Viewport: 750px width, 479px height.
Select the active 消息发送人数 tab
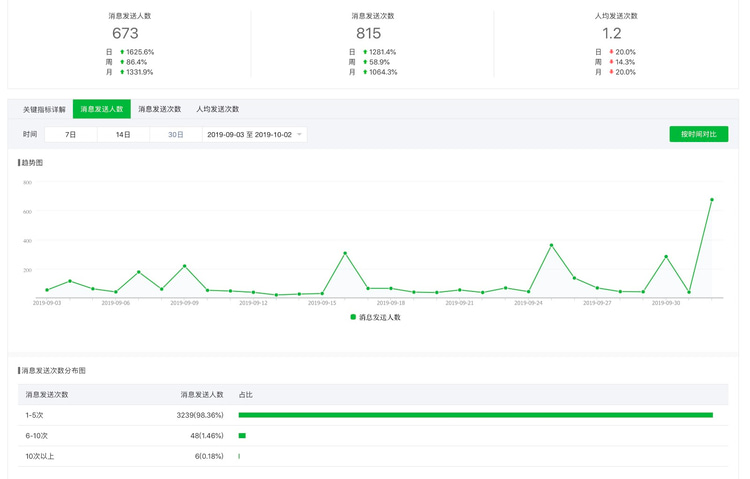pos(102,109)
